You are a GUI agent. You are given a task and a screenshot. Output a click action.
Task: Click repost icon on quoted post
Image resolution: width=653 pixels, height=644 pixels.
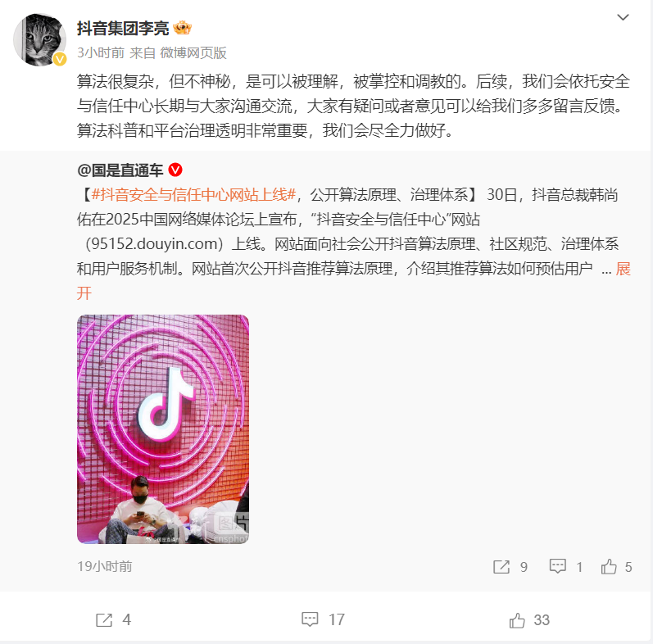(x=501, y=566)
